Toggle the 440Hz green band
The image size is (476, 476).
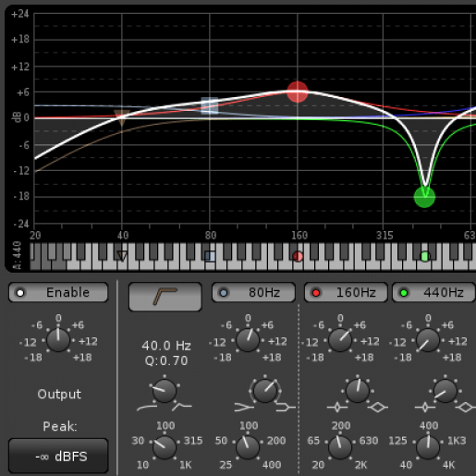point(433,292)
